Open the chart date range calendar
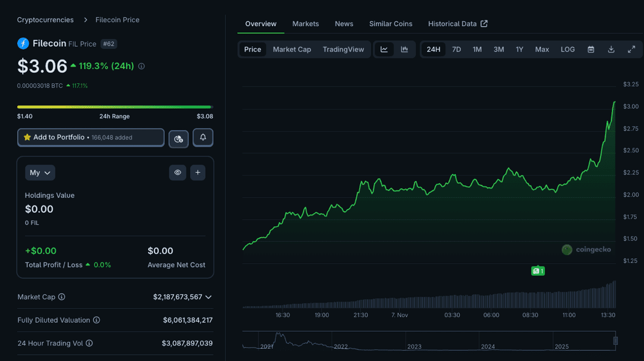This screenshot has height=361, width=644. (591, 49)
